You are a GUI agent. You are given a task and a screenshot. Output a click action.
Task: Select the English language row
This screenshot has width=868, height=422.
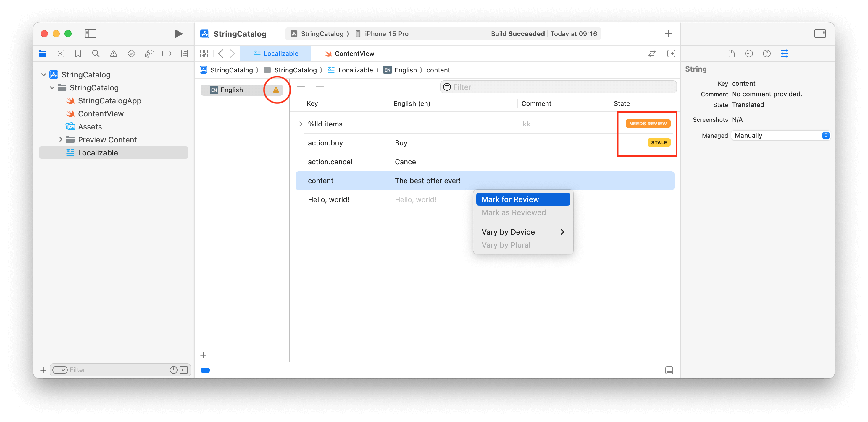[242, 90]
